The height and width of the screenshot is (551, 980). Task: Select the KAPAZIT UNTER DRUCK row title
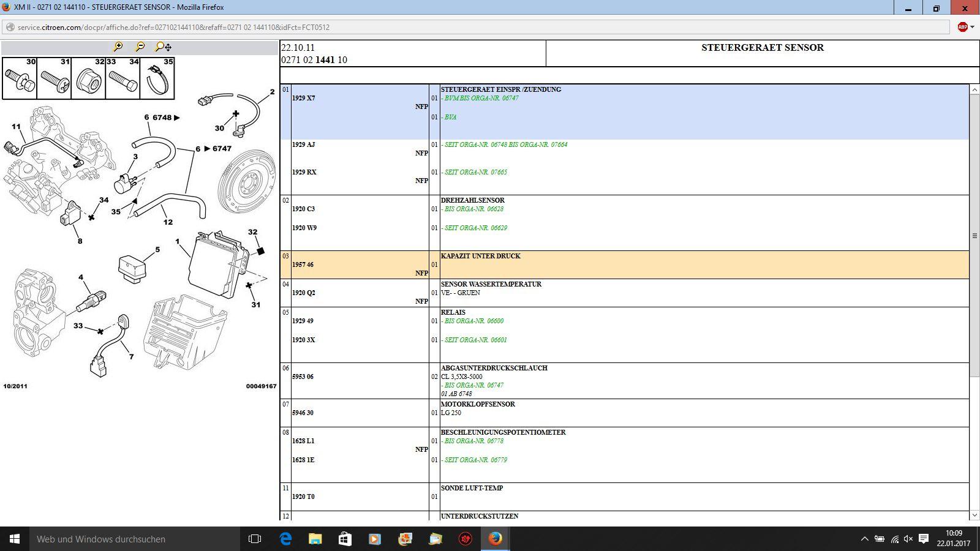[x=481, y=256]
